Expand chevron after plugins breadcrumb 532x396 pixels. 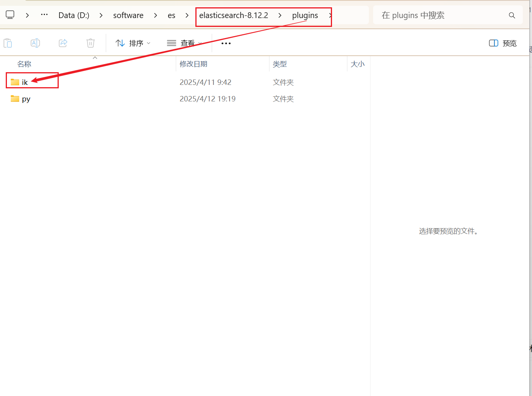click(x=330, y=15)
